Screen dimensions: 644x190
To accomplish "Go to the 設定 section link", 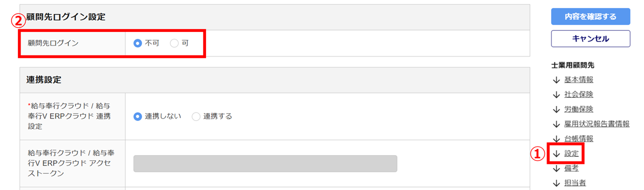I will pos(571,153).
